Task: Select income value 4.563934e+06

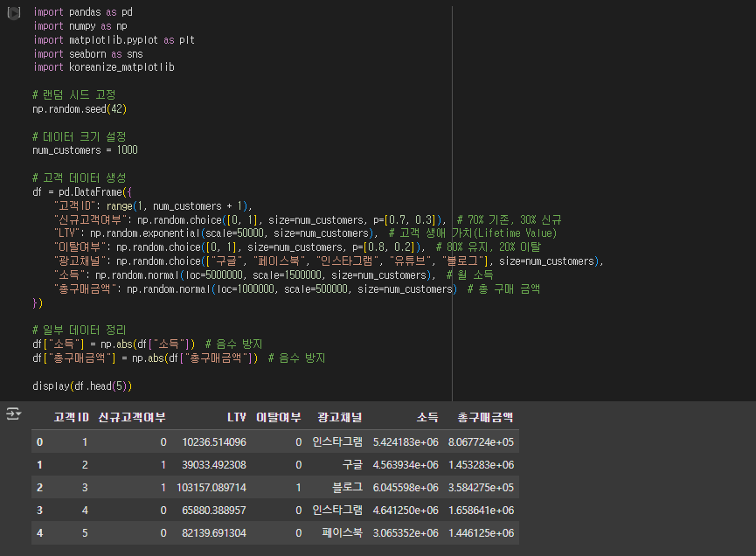Action: [x=406, y=464]
